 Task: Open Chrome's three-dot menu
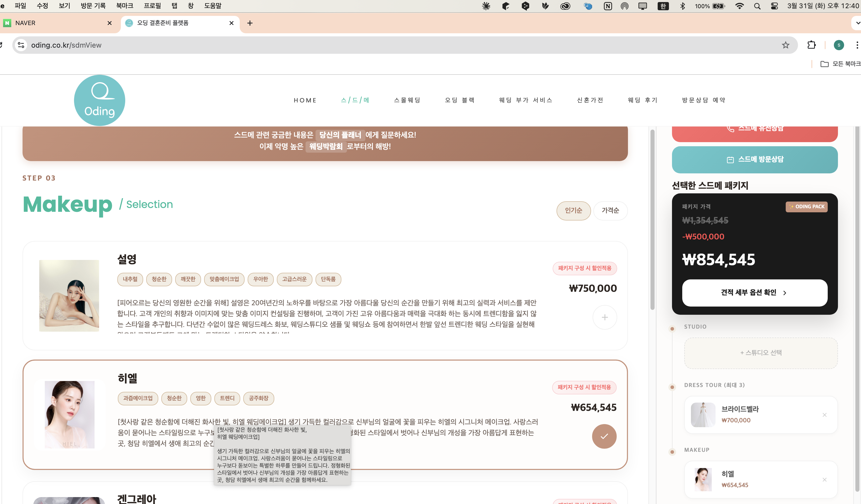(x=857, y=45)
